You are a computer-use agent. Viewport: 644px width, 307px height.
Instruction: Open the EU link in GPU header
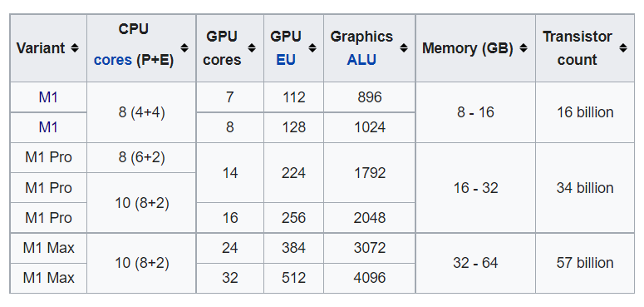[286, 60]
